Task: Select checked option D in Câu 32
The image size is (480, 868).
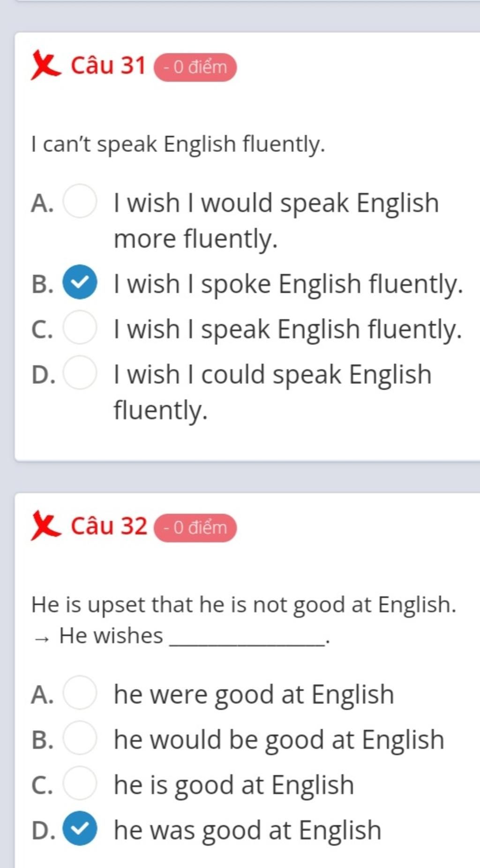Action: click(80, 829)
